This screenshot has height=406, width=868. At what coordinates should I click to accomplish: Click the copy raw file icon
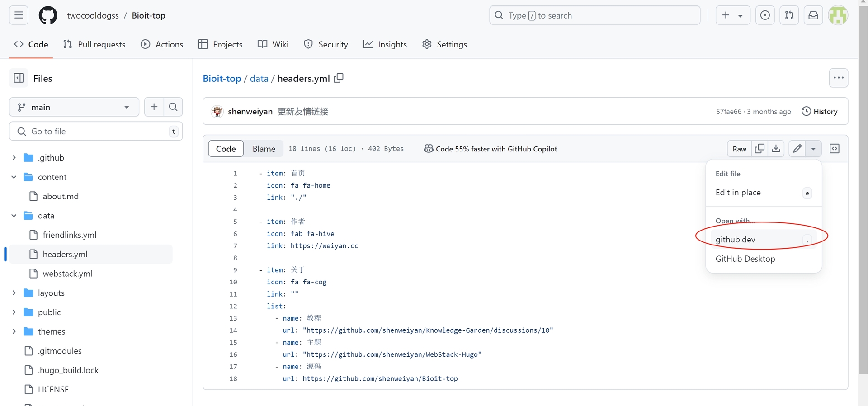point(760,149)
